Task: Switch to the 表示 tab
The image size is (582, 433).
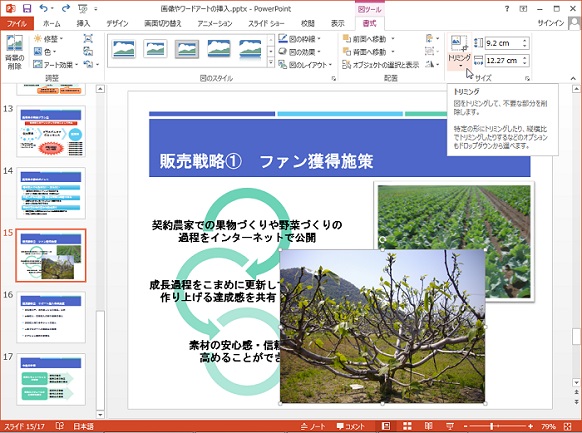Action: pos(337,23)
